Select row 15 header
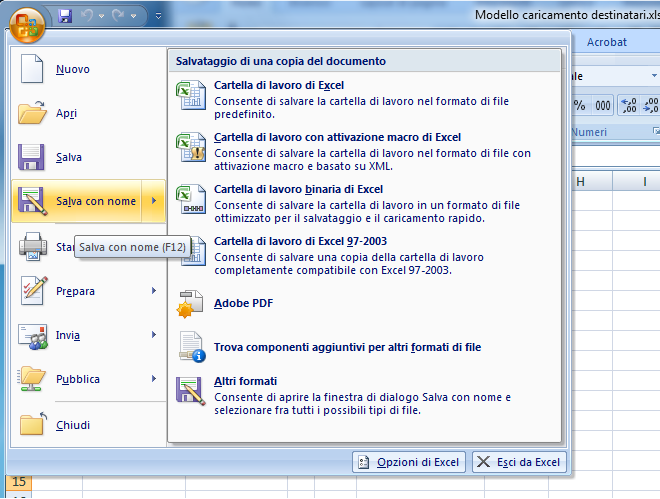The width and height of the screenshot is (660, 499). (19, 481)
